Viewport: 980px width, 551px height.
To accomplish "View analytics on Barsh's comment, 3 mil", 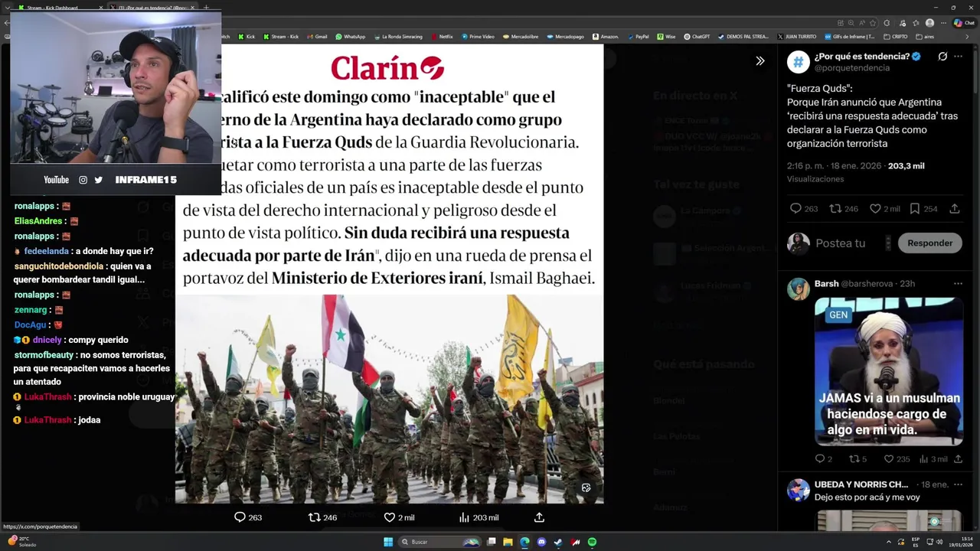I will (923, 459).
